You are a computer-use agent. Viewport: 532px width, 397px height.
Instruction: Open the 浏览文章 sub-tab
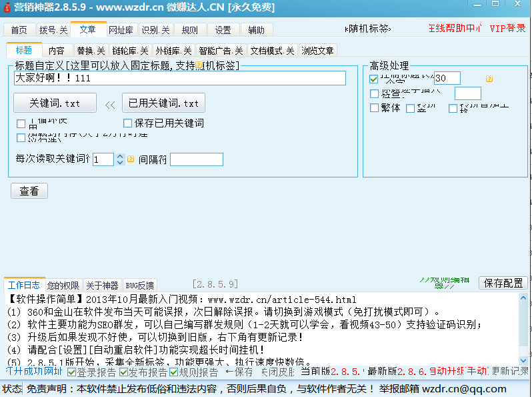317,51
